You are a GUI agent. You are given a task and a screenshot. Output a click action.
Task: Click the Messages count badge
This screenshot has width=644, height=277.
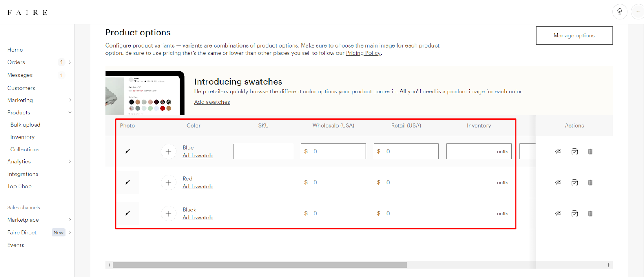pyautogui.click(x=61, y=75)
